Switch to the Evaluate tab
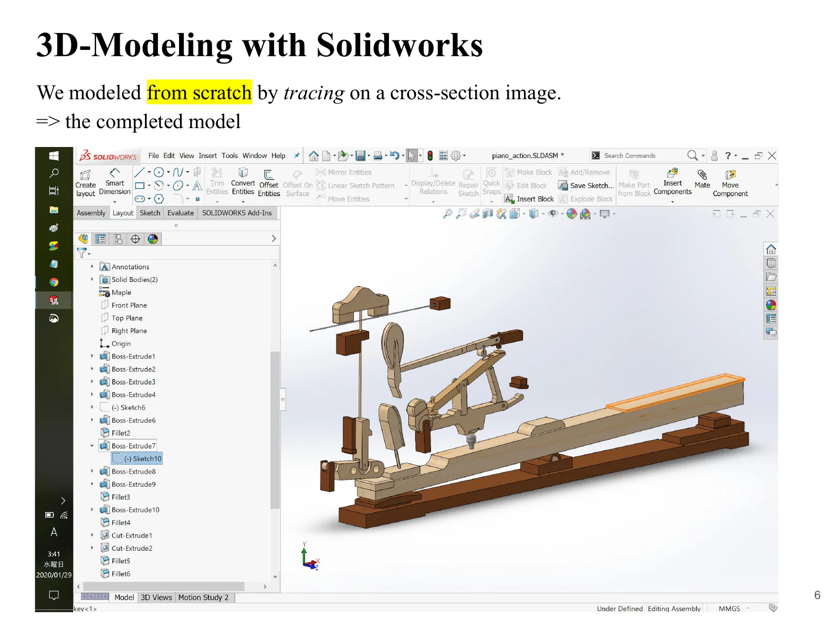The image size is (840, 630). coord(181,213)
